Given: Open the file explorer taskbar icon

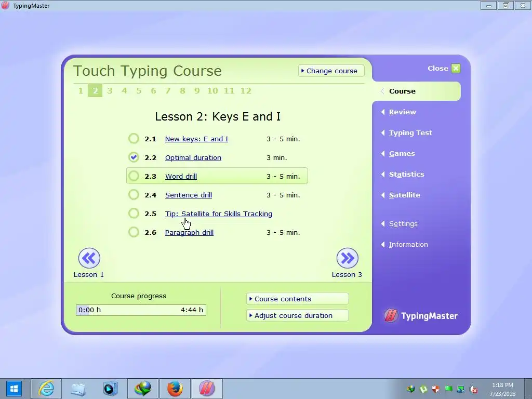Looking at the screenshot, I should pos(78,389).
